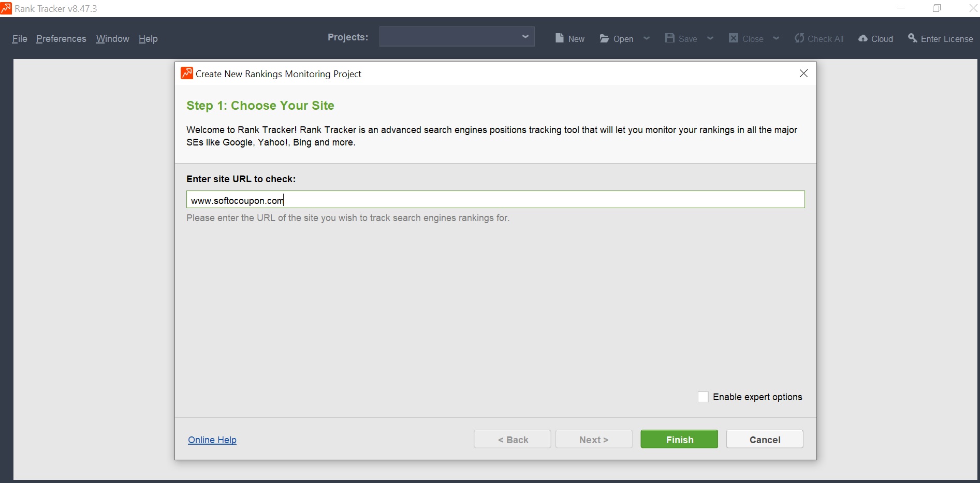
Task: Restore down the Rank Tracker window
Action: pyautogui.click(x=937, y=8)
